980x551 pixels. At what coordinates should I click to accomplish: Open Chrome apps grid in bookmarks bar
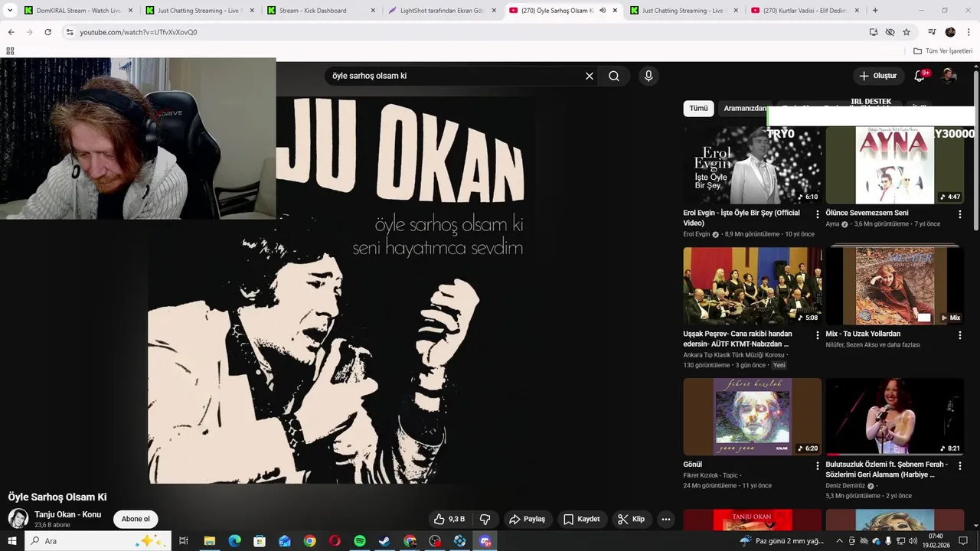(x=10, y=51)
